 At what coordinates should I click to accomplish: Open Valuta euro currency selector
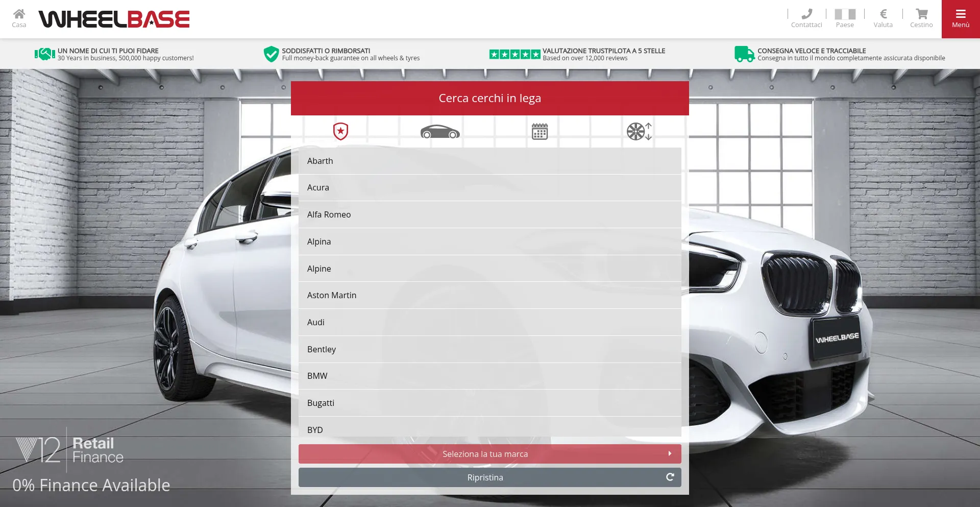point(883,18)
